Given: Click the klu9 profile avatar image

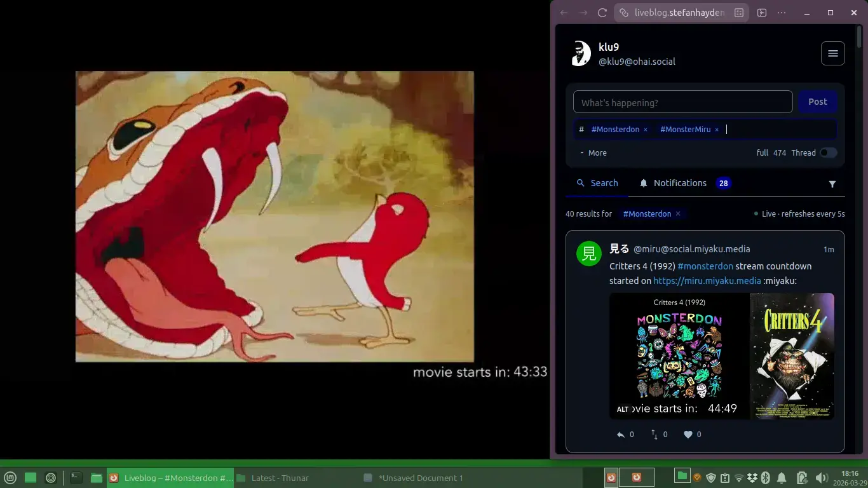Looking at the screenshot, I should [x=581, y=53].
